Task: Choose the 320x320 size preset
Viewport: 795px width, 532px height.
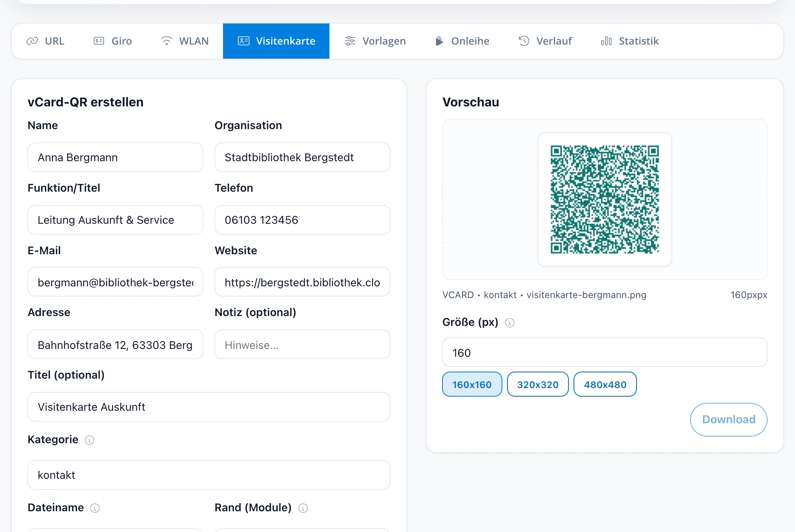Action: coord(538,384)
